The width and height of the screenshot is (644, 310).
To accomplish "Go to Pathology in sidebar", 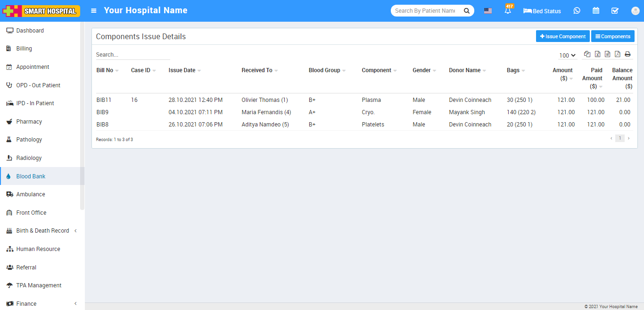I will click(29, 140).
